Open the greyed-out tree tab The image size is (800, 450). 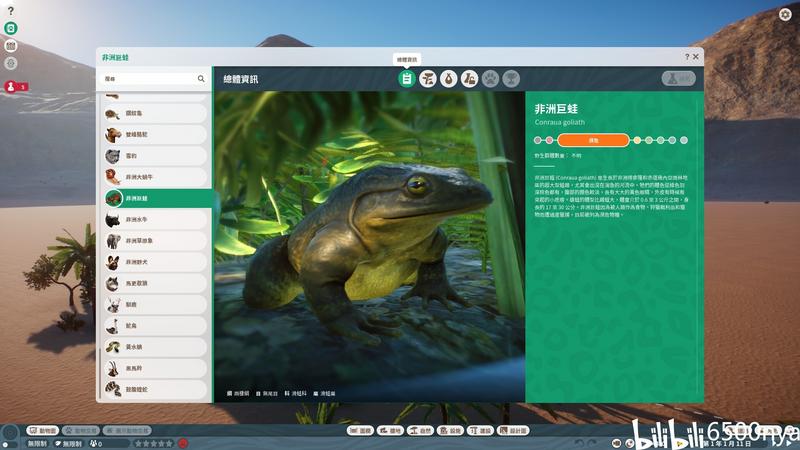tap(511, 79)
